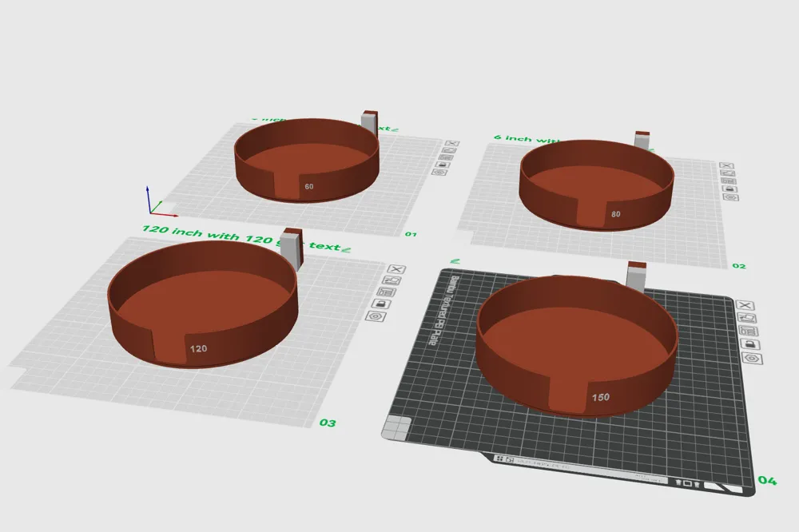Auto-orient objects on plate 04

tap(747, 318)
